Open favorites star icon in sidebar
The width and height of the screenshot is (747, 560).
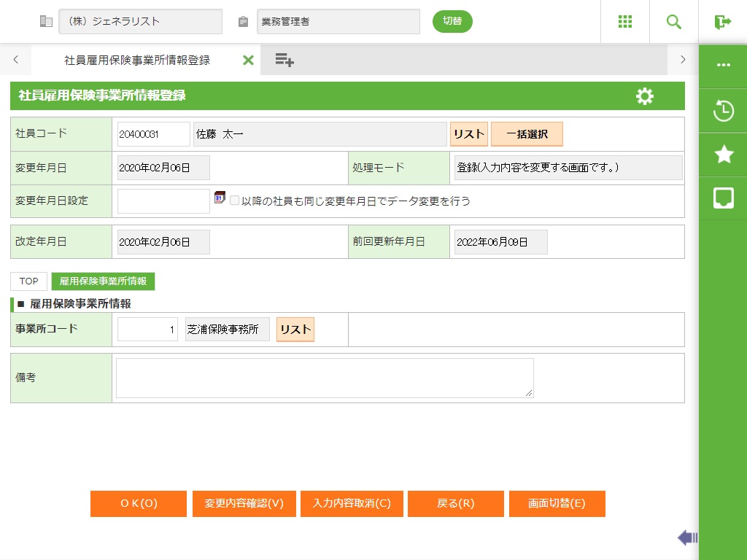pyautogui.click(x=723, y=155)
